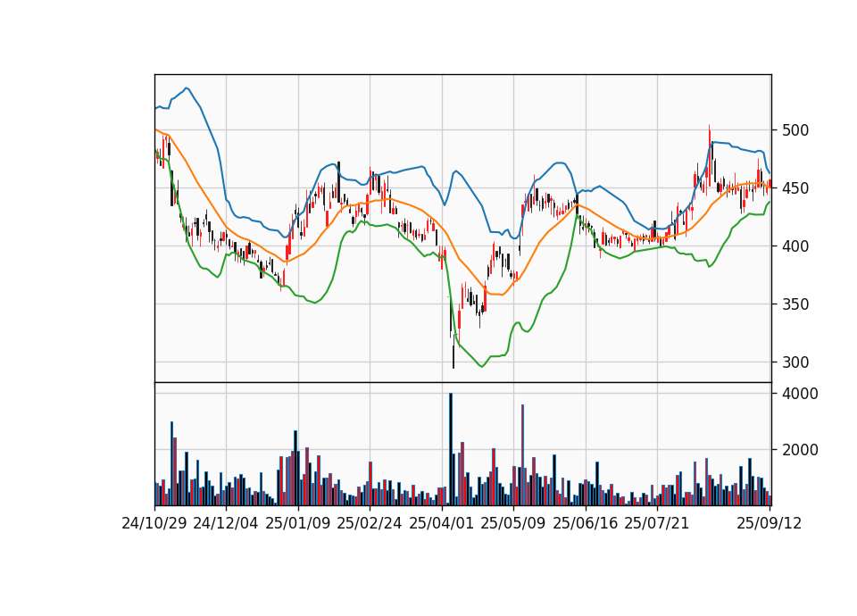The width and height of the screenshot is (857, 616).
Task: Click the 4000 volume axis label
Action: (x=800, y=394)
